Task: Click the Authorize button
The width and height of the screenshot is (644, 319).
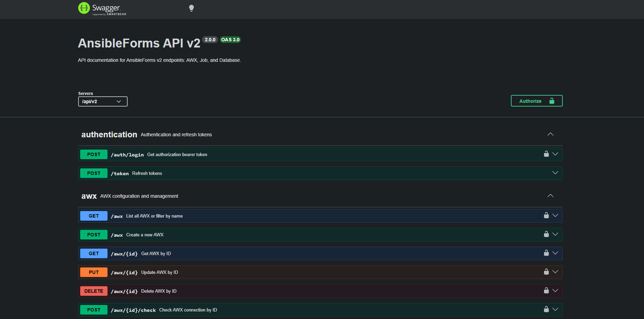Action: [x=536, y=101]
